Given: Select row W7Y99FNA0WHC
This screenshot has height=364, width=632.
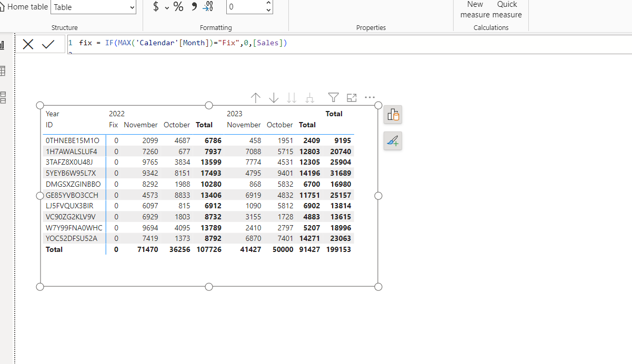Looking at the screenshot, I should pyautogui.click(x=74, y=228).
